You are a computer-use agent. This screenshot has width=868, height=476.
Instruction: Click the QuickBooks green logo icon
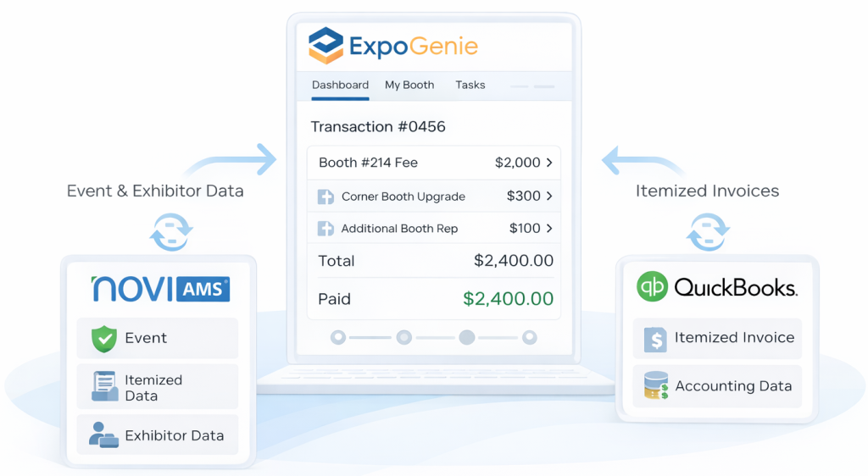click(652, 286)
